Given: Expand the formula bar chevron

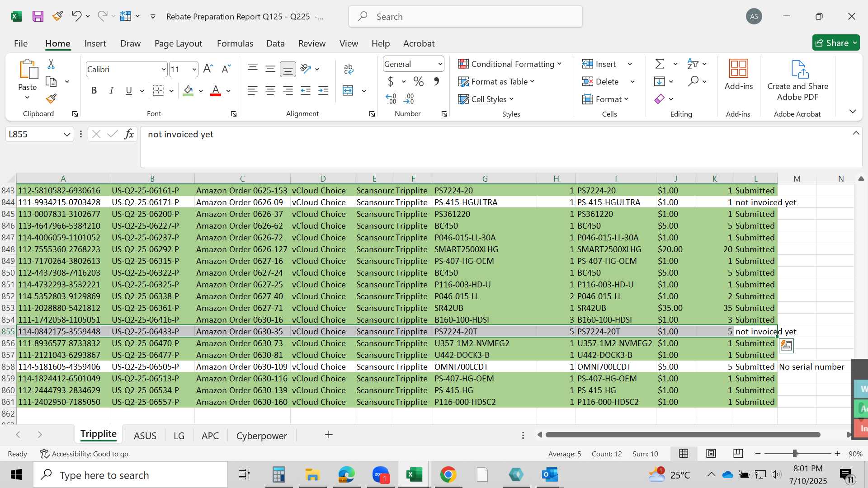Looking at the screenshot, I should tap(856, 133).
